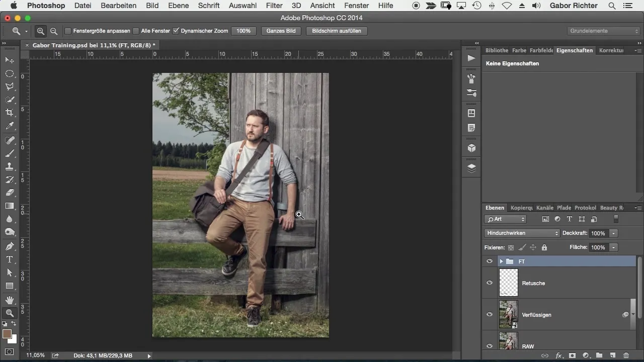Click the 100% zoom button
Image resolution: width=644 pixels, height=362 pixels.
pos(244,31)
